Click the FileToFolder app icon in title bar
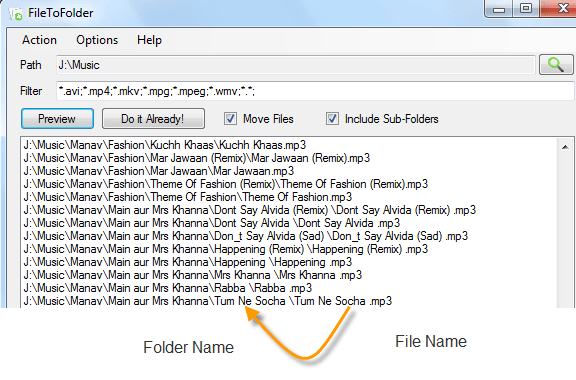This screenshot has width=576, height=380. coord(16,14)
